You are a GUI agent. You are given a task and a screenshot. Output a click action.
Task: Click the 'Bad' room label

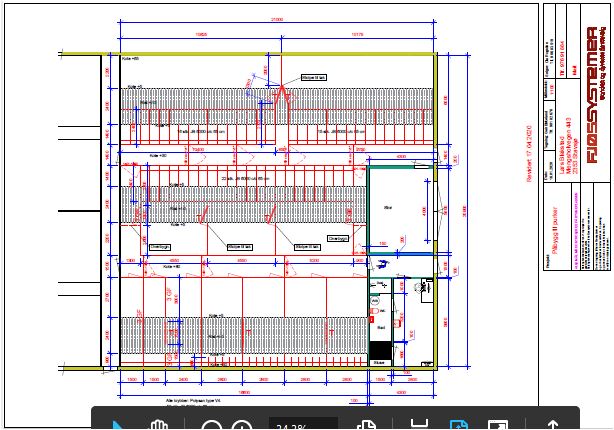coord(382,326)
